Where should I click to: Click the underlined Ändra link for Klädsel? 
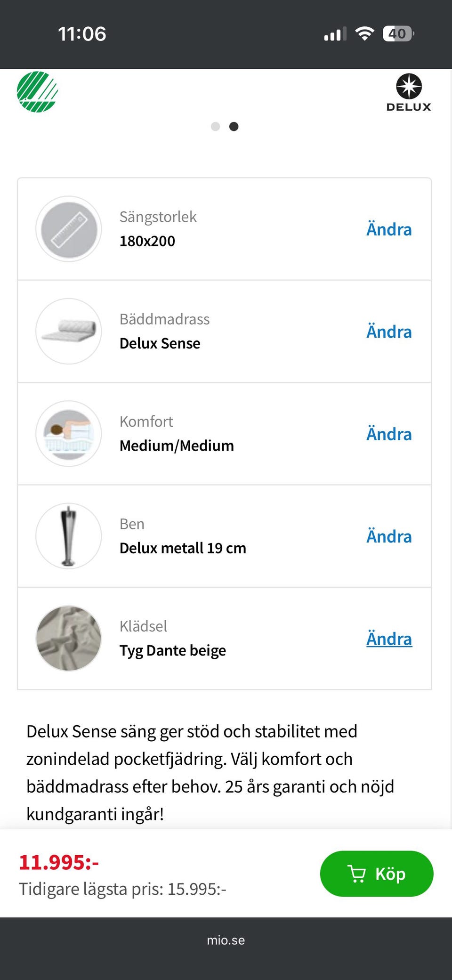[389, 639]
